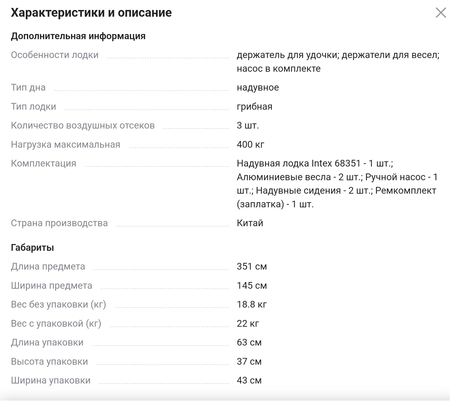This screenshot has width=450, height=401.
Task: Click the Количество воздушных отсеков label
Action: point(83,126)
